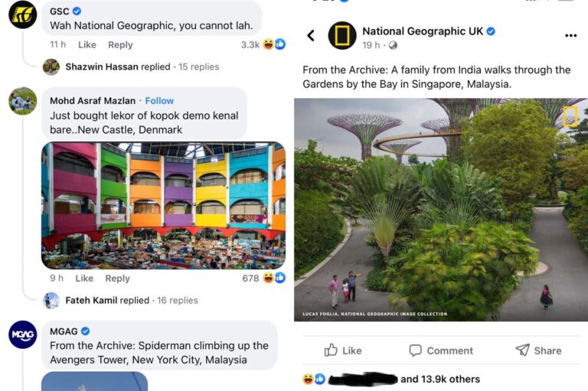Open the Gardens by the Bay post photo
Image resolution: width=588 pixels, height=391 pixels.
click(x=441, y=210)
